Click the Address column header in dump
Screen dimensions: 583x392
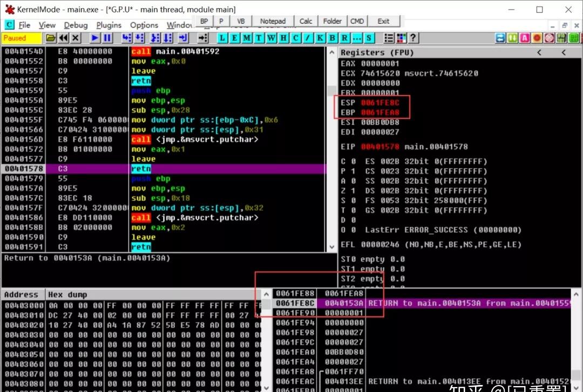[x=23, y=294]
